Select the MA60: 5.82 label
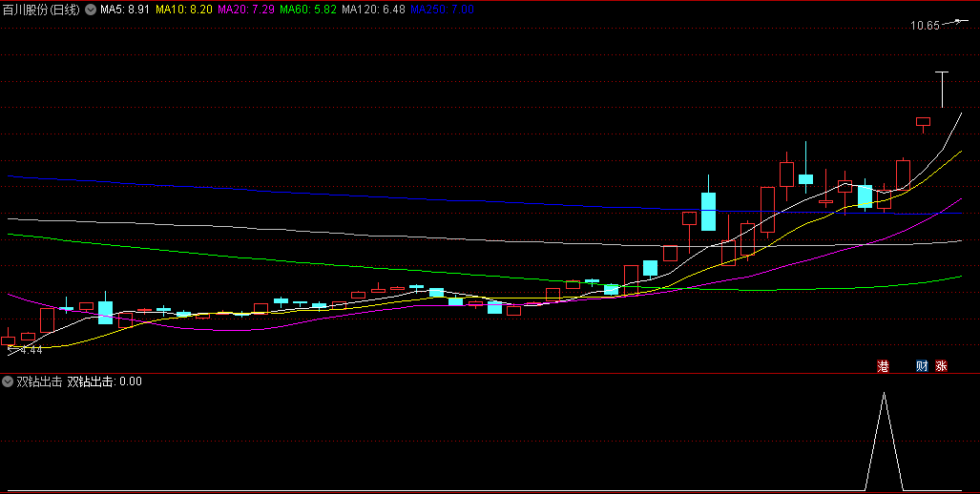Viewport: 980px width, 494px height. [307, 10]
